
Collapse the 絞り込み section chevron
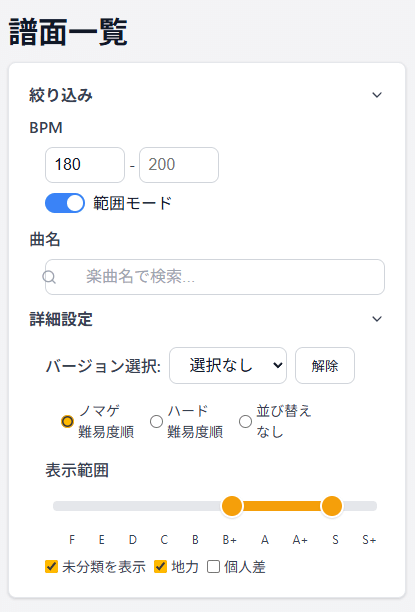point(377,95)
